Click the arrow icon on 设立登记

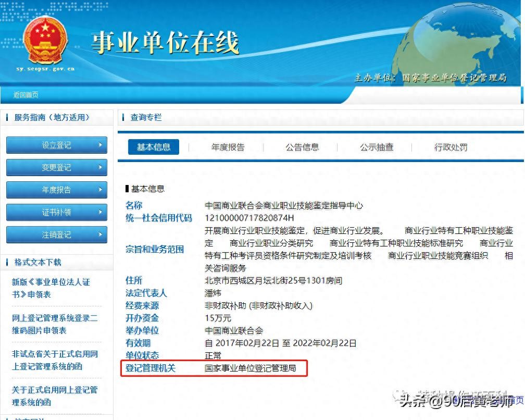coord(101,145)
